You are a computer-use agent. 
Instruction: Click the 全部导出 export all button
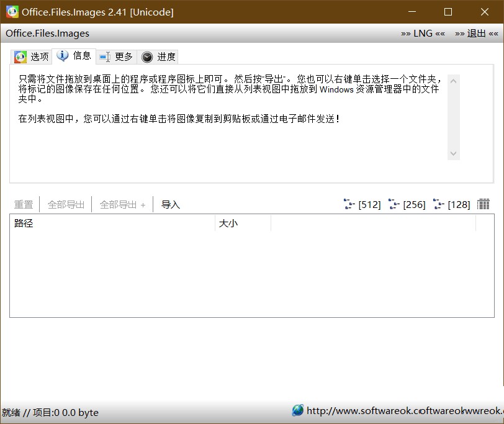(x=66, y=204)
